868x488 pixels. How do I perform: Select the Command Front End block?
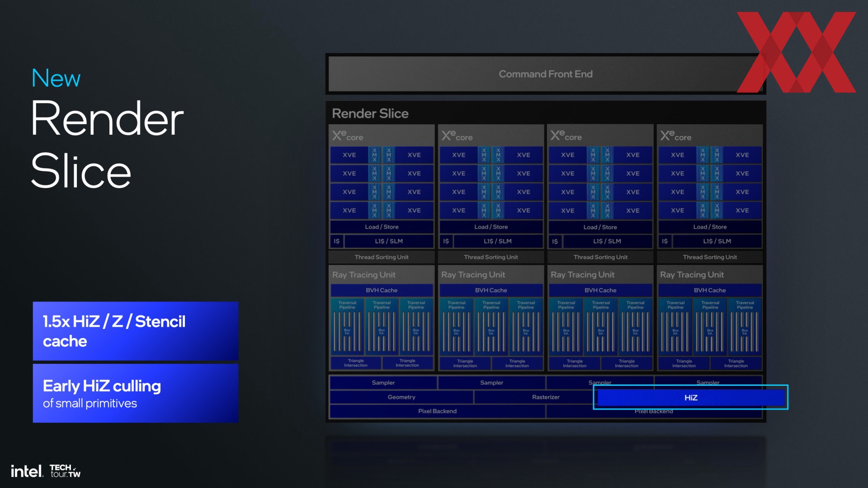coord(546,74)
